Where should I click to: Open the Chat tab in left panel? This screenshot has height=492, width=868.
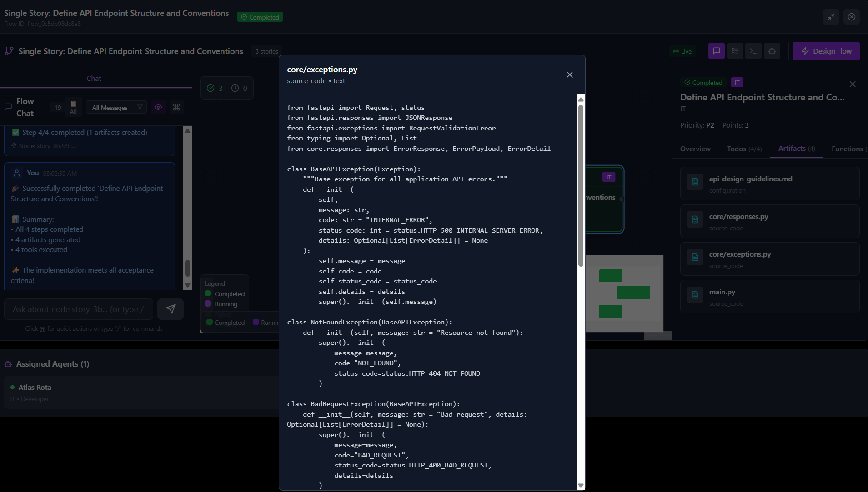tap(94, 78)
